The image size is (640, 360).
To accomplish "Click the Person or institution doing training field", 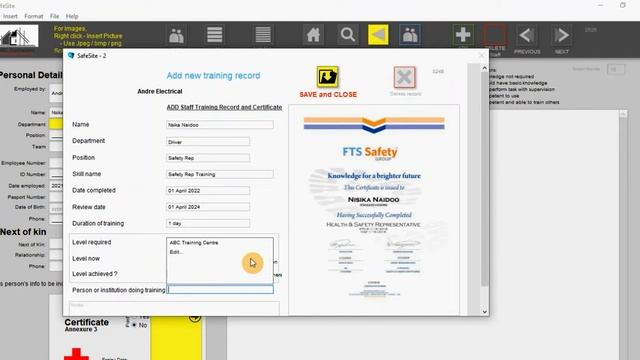I will pos(220,289).
